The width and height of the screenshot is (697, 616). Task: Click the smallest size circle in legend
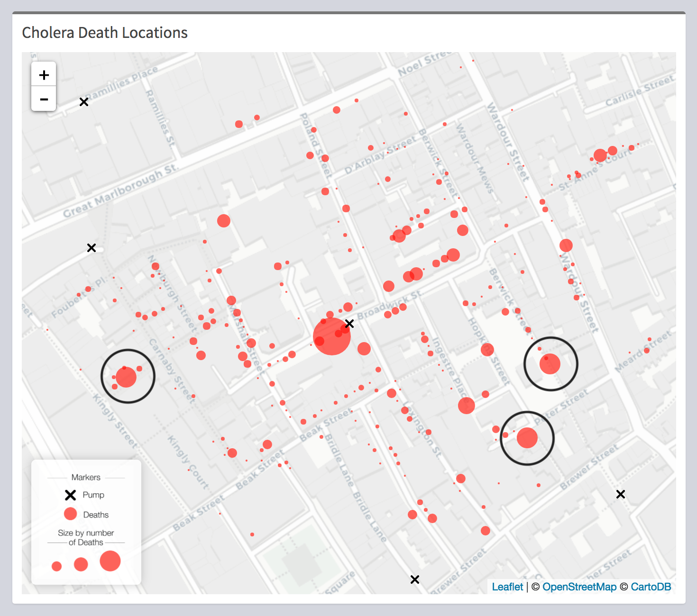(56, 566)
